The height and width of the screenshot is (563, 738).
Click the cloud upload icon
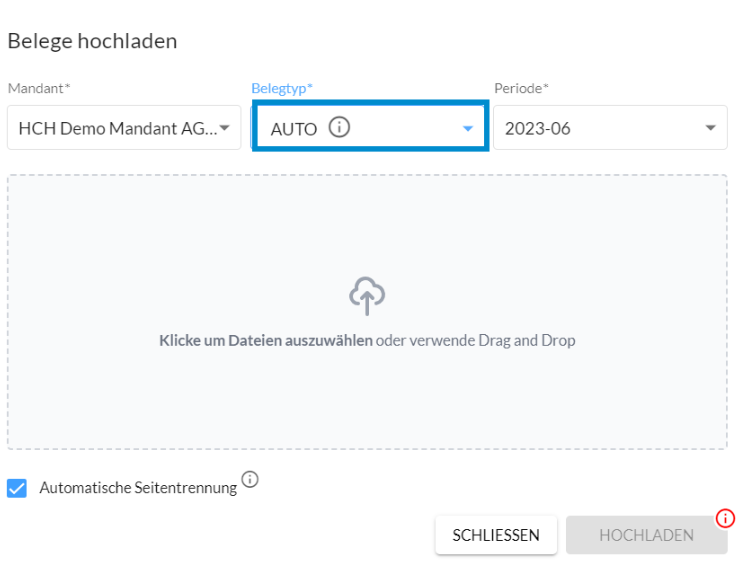point(367,296)
